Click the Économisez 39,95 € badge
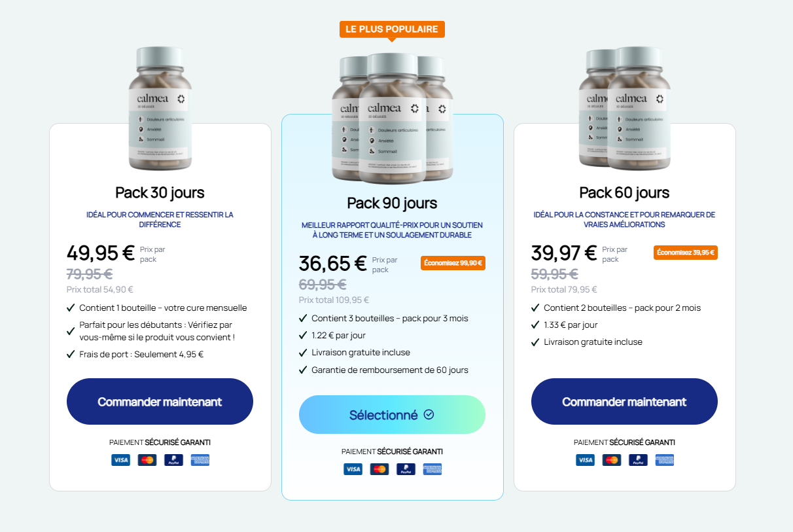The width and height of the screenshot is (793, 532). (685, 253)
